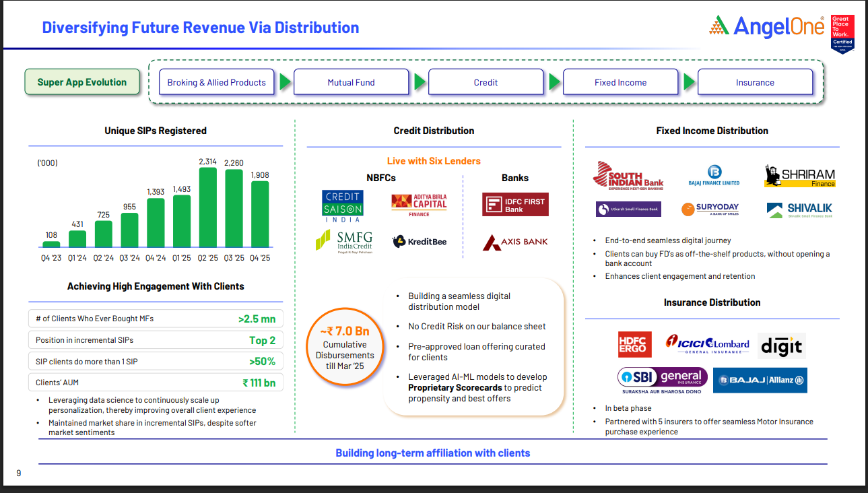Click the Suryoday bank logo
868x493 pixels.
pyautogui.click(x=710, y=209)
